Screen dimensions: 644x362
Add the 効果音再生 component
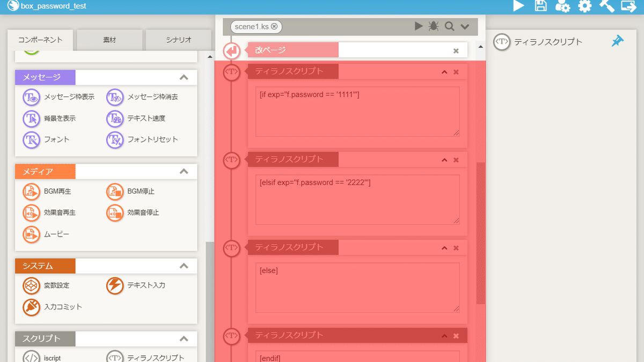pyautogui.click(x=49, y=212)
